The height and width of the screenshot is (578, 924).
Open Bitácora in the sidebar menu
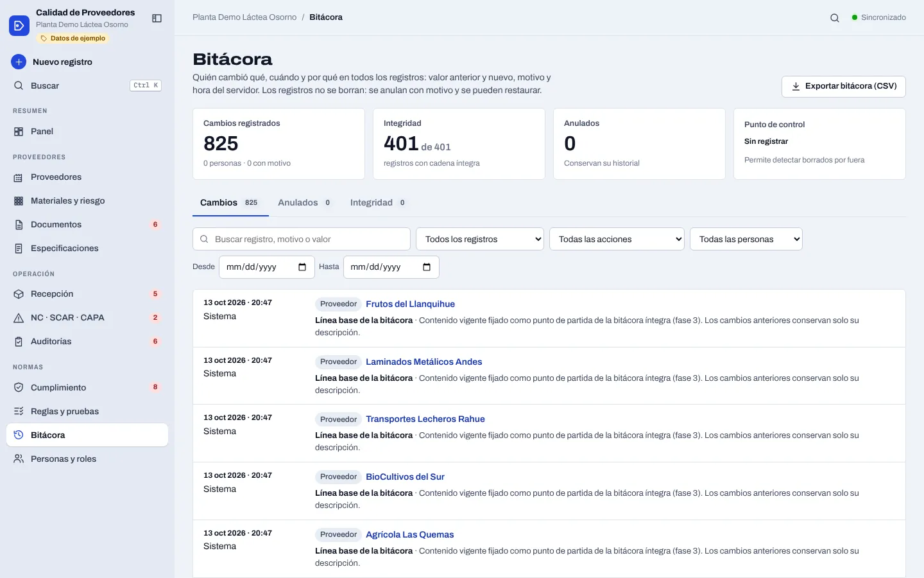[87, 435]
